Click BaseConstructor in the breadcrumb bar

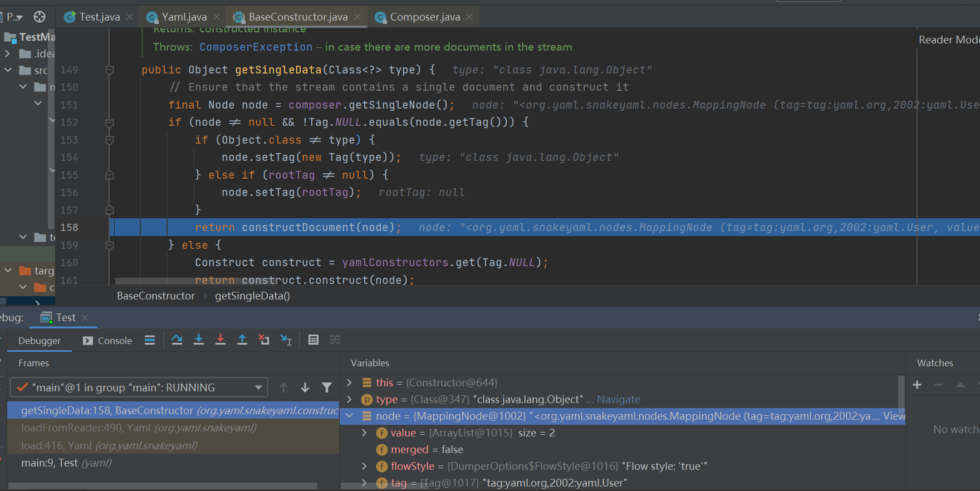[x=156, y=296]
